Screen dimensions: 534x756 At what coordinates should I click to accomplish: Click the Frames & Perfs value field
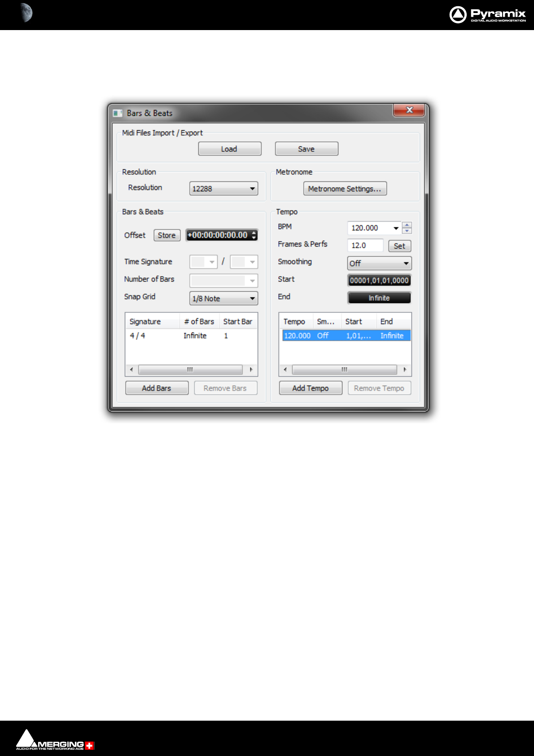[365, 246]
